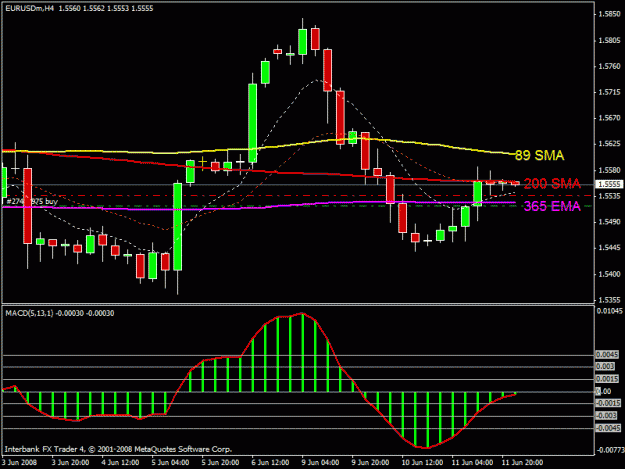Click the 9 Jun 04:00 time label
The width and height of the screenshot is (625, 469).
[320, 462]
